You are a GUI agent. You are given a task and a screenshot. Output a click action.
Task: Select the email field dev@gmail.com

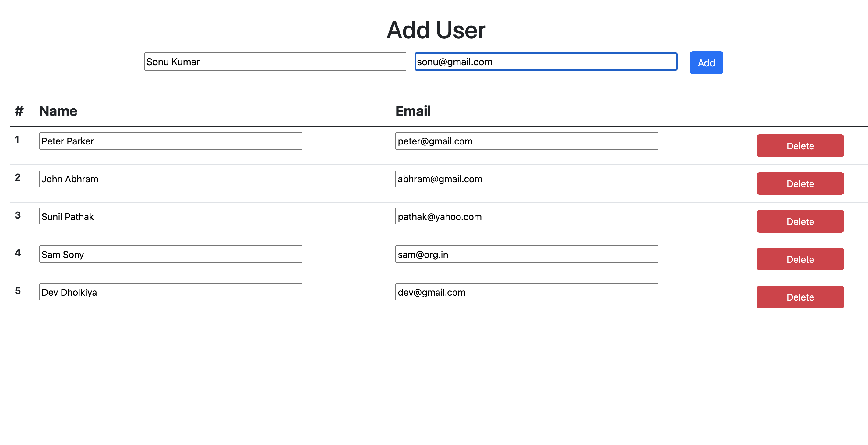pyautogui.click(x=526, y=292)
